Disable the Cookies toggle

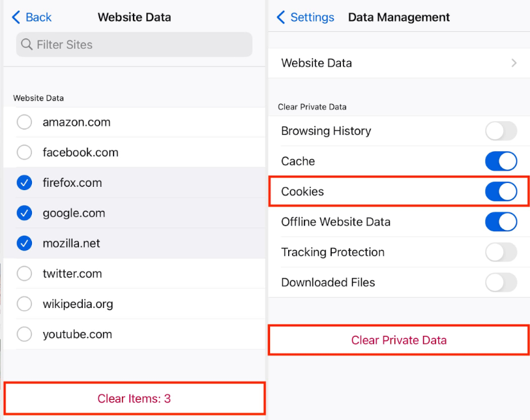[x=501, y=191]
